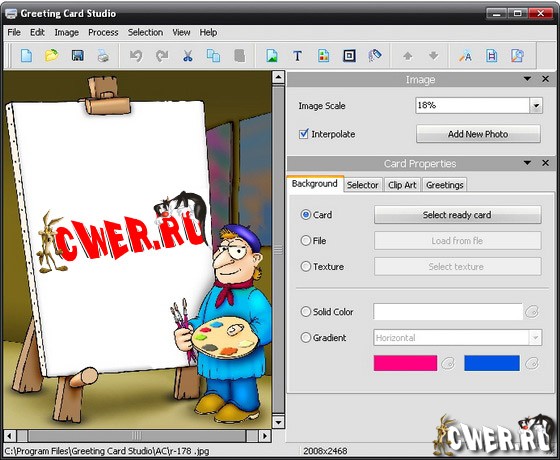Open the Image Scale dropdown
The height and width of the screenshot is (460, 560).
536,105
